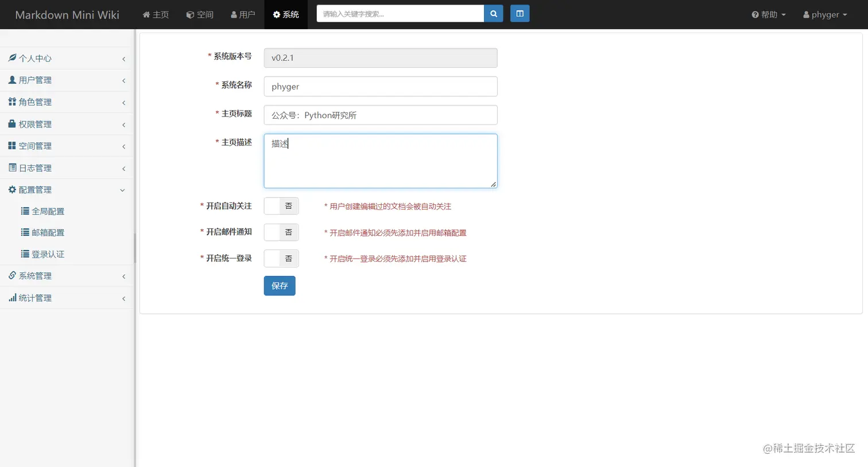Image resolution: width=868 pixels, height=467 pixels.
Task: Open the 帮助 dropdown menu
Action: coord(768,15)
